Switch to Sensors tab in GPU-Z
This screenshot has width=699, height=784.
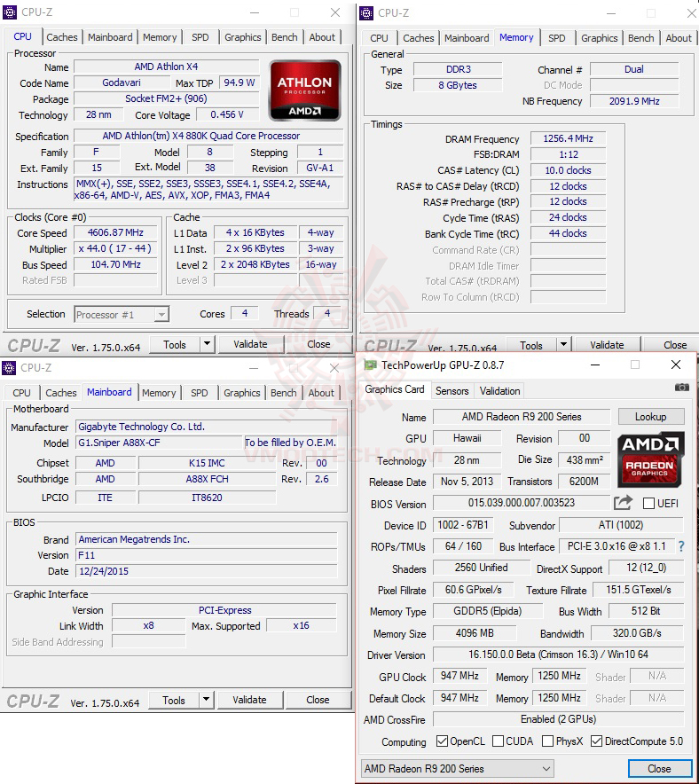pos(452,391)
